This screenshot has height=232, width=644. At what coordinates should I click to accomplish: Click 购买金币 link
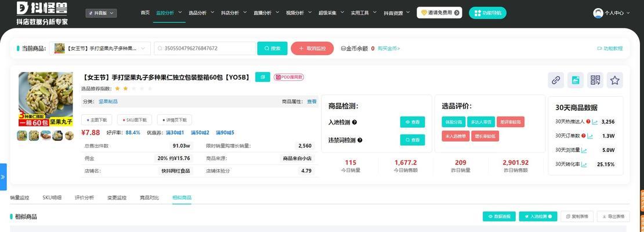389,49
